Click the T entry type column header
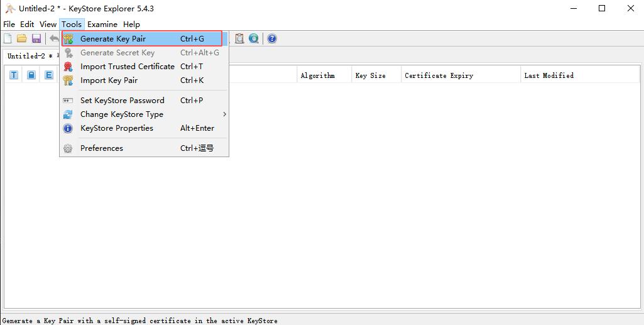 [14, 75]
